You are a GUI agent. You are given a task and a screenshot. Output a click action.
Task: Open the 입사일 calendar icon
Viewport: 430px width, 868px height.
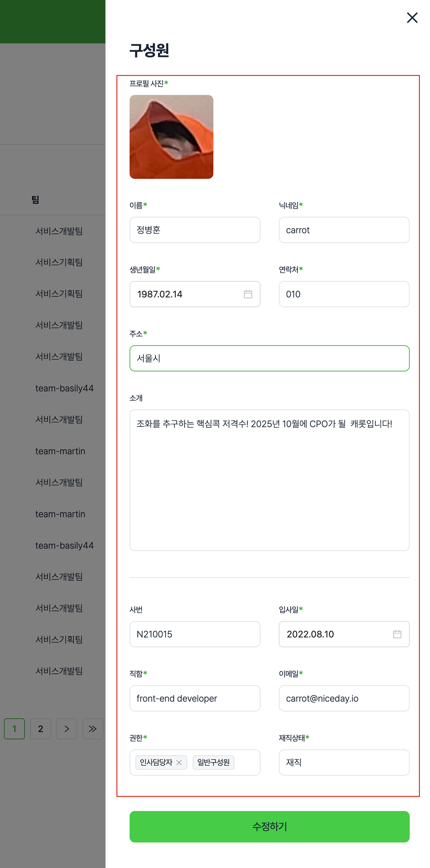coord(397,634)
